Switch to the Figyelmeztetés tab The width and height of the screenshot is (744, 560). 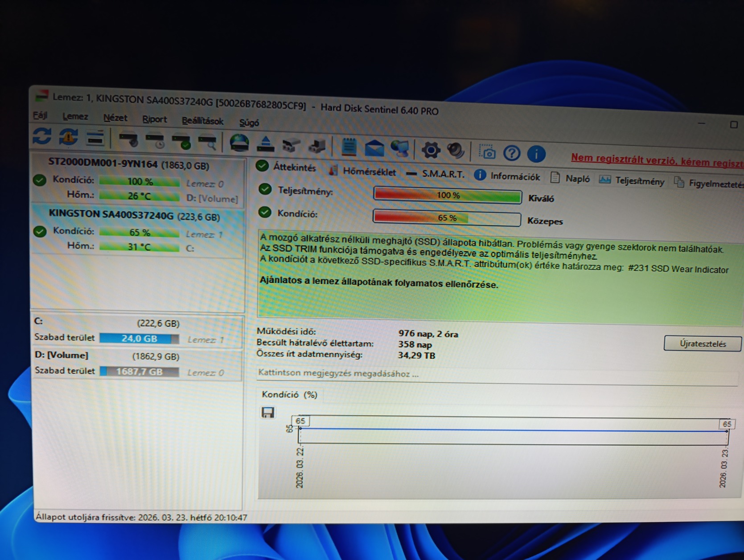[x=709, y=183]
